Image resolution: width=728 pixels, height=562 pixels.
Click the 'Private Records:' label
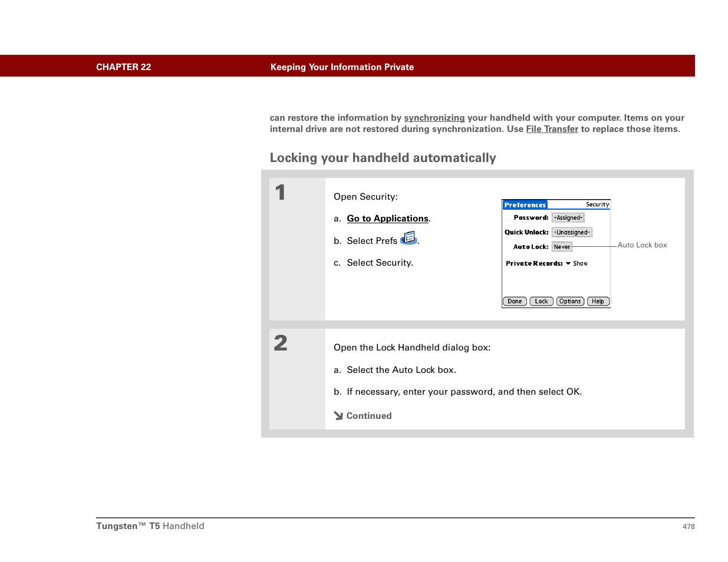534,264
